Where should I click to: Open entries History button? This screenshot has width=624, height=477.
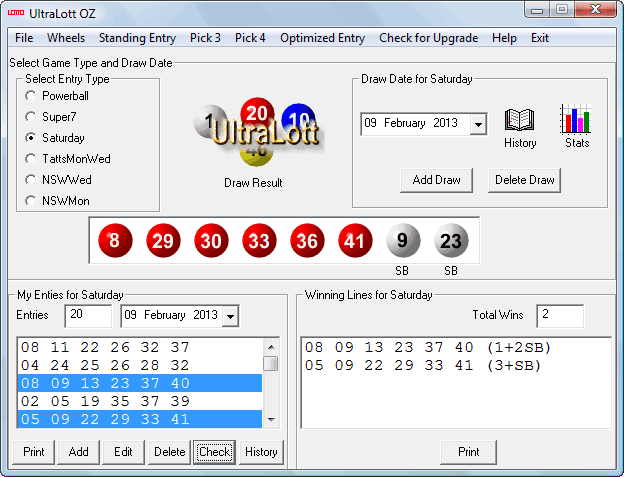click(261, 452)
